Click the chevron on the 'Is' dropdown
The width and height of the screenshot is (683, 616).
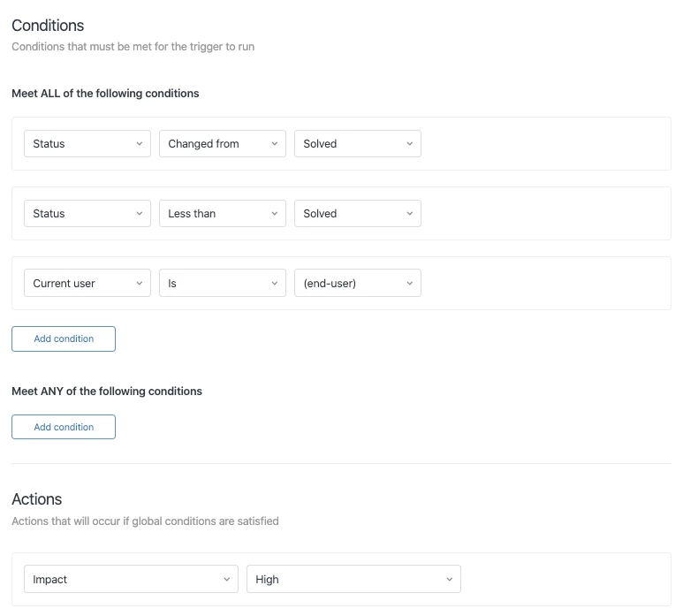click(x=275, y=284)
